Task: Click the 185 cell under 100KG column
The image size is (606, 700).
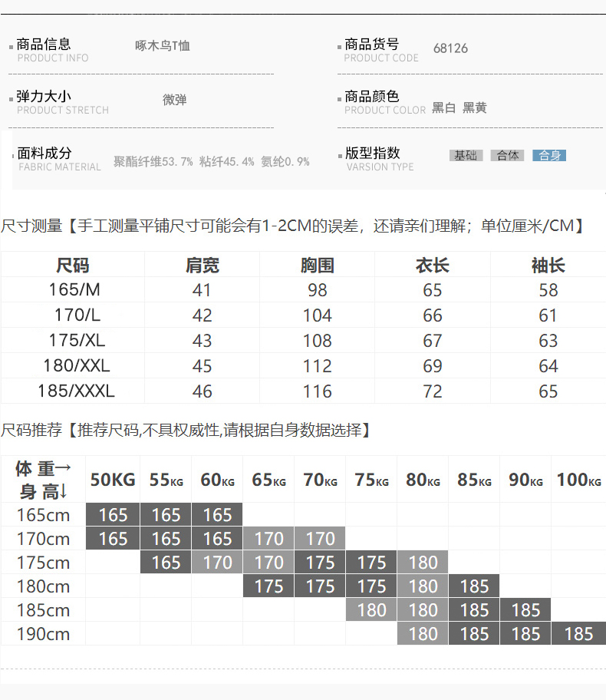Action: click(x=578, y=634)
